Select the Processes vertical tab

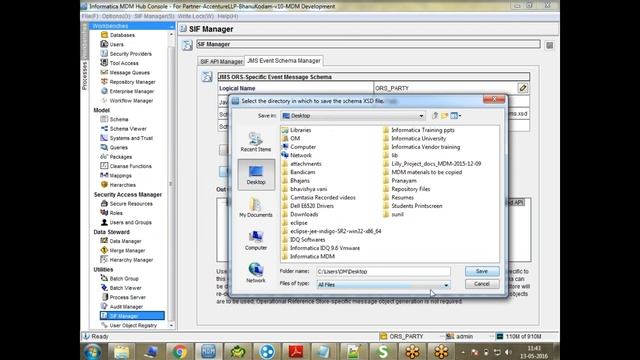(84, 76)
